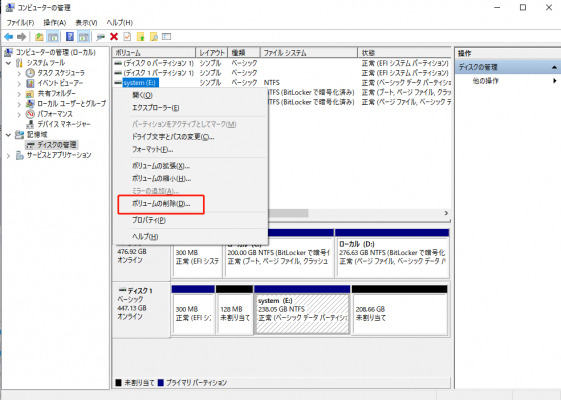This screenshot has height=400, width=561.
Task: Collapse the 記憶域 tree node
Action: click(x=9, y=135)
